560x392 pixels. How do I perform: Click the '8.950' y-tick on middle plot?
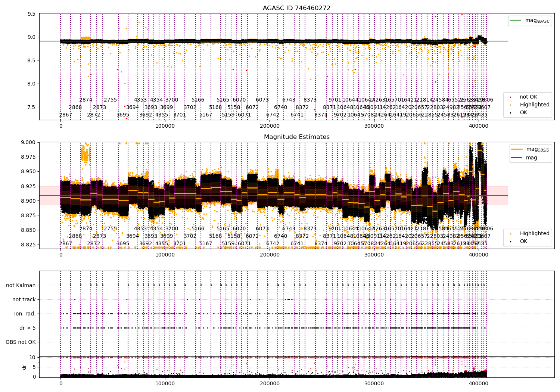point(29,172)
